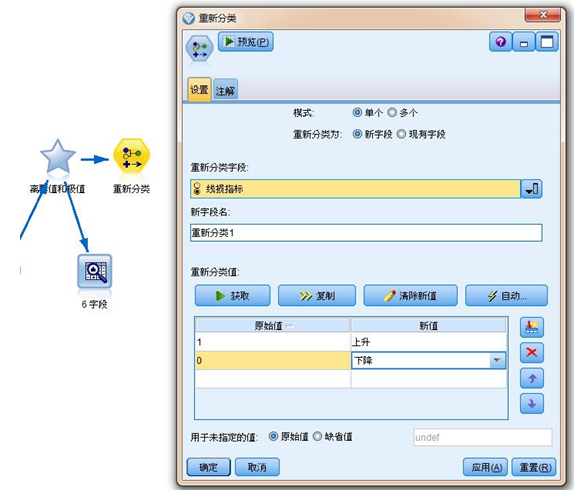Click the 预览(P) preview button
The image size is (574, 492).
tap(246, 42)
